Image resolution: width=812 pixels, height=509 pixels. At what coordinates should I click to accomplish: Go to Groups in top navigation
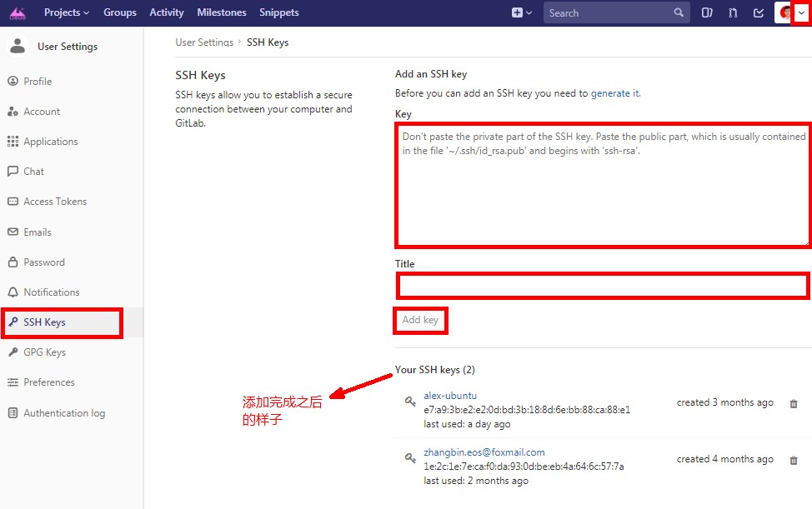(120, 12)
